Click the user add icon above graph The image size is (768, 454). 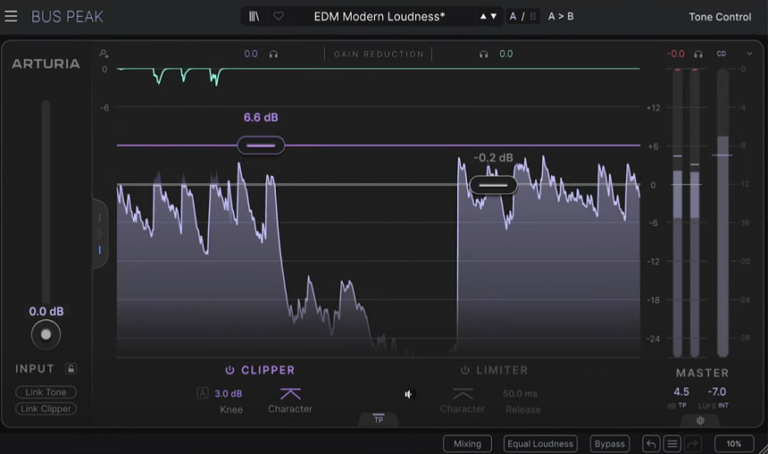(104, 53)
